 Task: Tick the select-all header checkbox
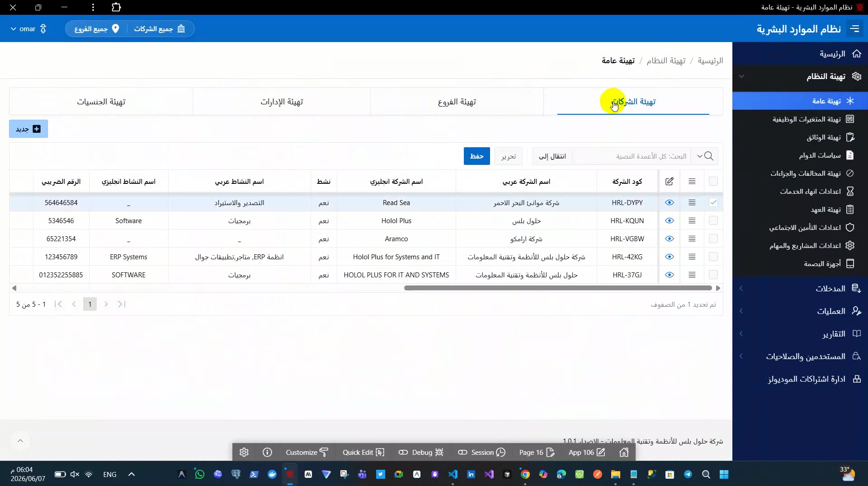[x=713, y=181]
